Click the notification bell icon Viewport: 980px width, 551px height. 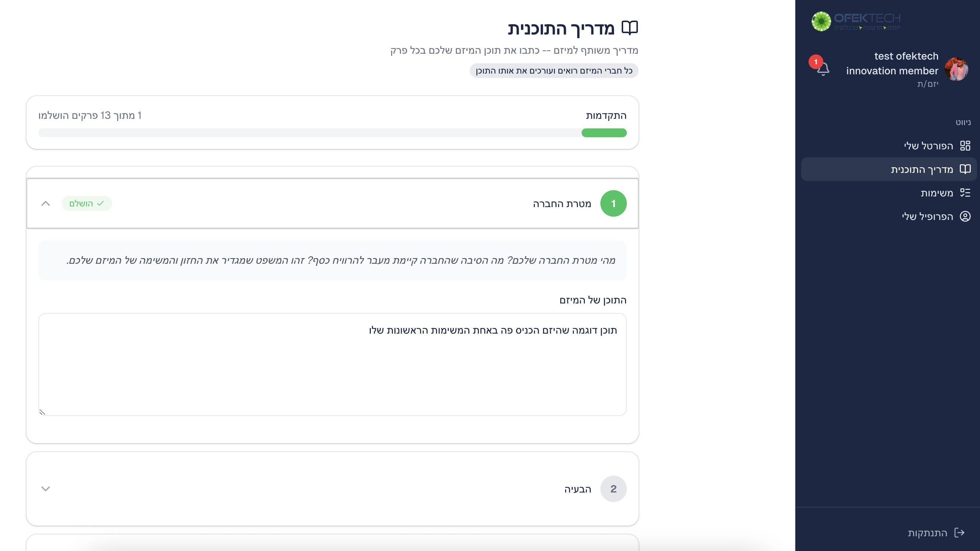click(823, 70)
